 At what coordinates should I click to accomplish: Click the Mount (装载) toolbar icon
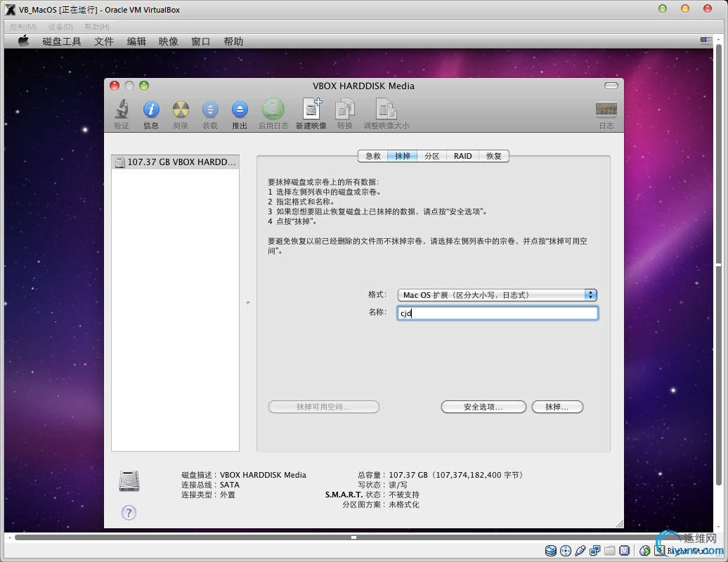[210, 110]
